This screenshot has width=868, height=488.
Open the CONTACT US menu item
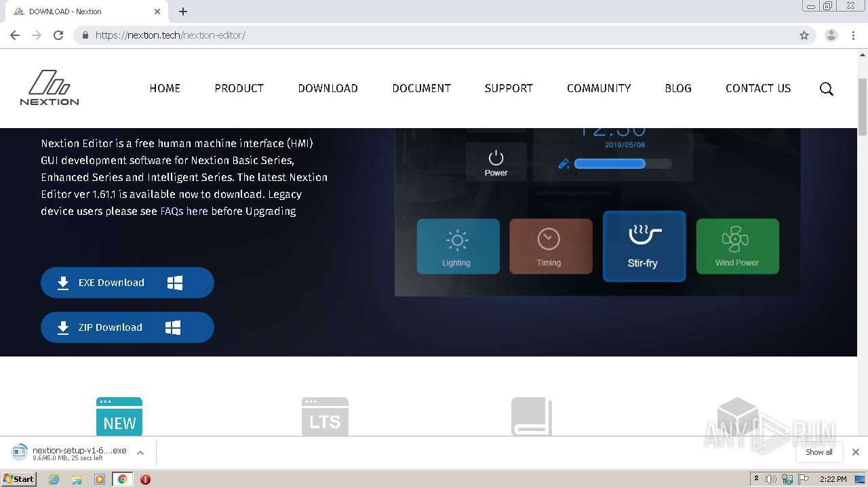[758, 89]
